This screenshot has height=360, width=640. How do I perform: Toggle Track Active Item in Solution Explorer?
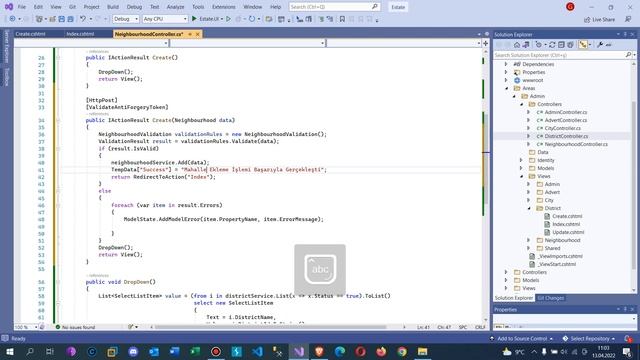click(583, 45)
